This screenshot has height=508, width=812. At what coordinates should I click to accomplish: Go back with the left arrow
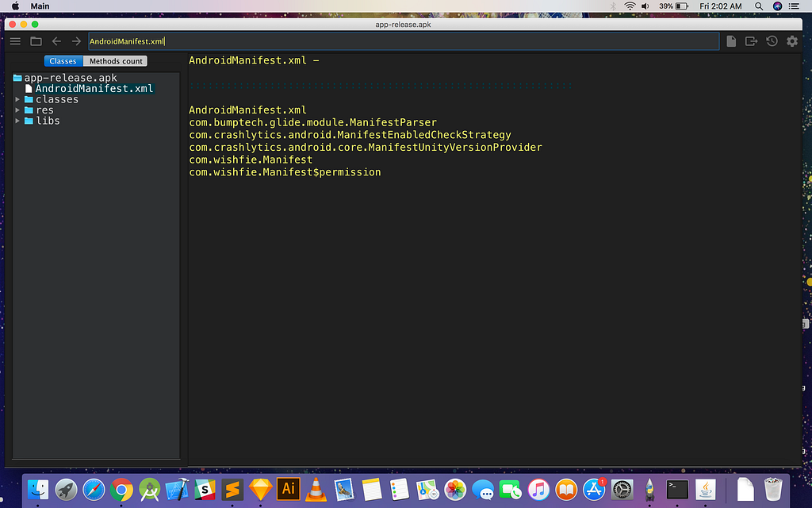click(56, 41)
